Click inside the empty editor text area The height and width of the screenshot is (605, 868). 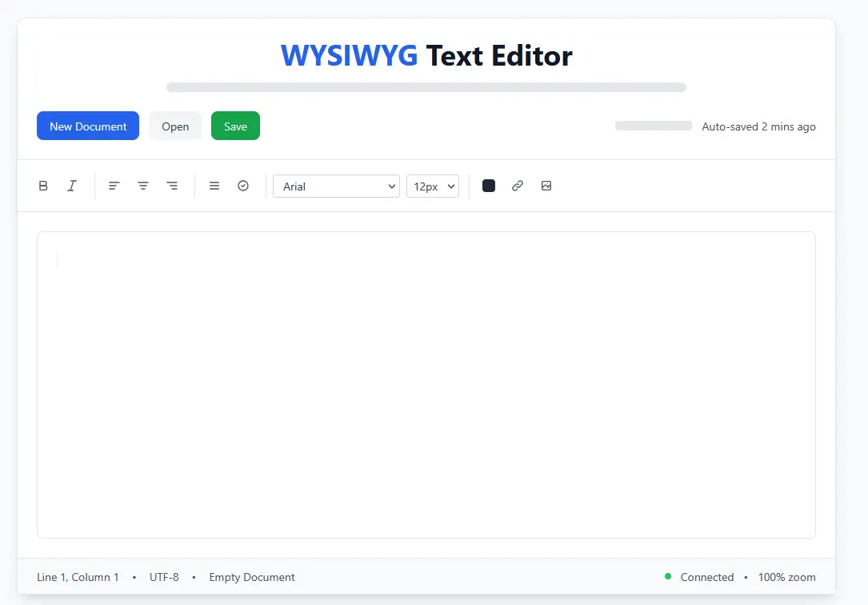point(426,384)
